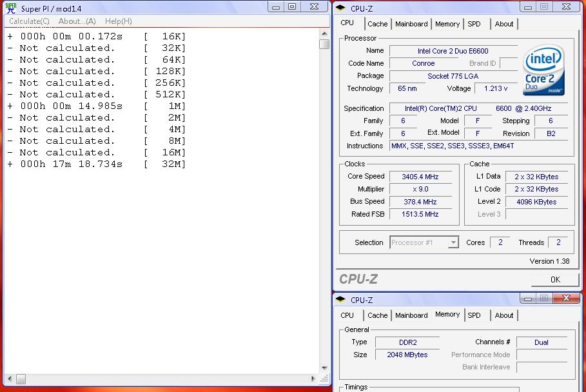Click the Instructions field listing MMX, SSE
The height and width of the screenshot is (392, 586).
479,146
